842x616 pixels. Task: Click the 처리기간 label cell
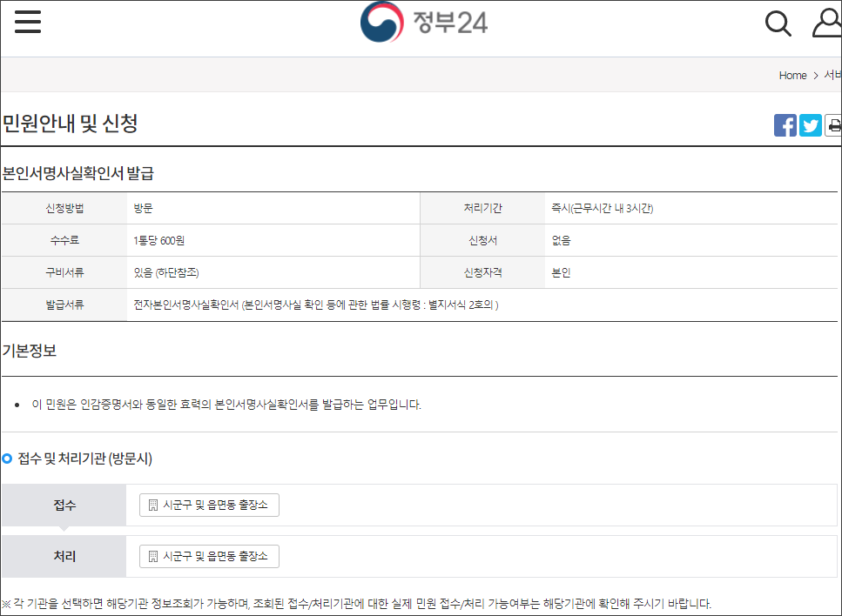(482, 208)
